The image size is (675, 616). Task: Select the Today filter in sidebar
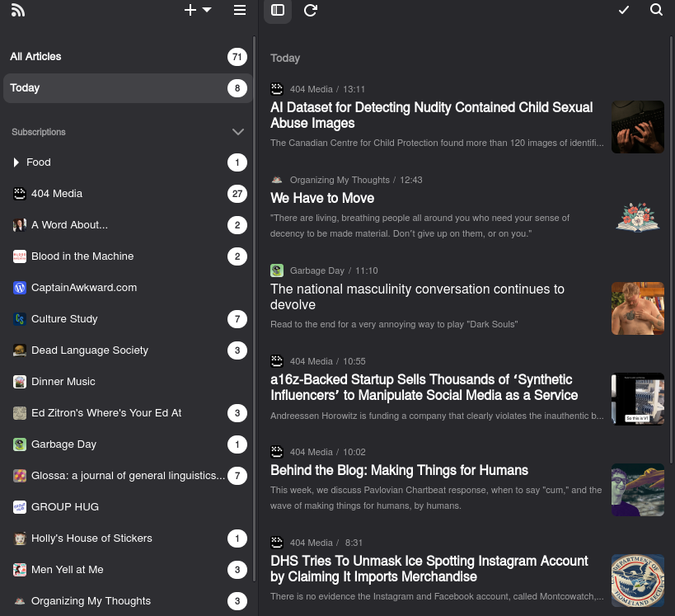coord(25,88)
